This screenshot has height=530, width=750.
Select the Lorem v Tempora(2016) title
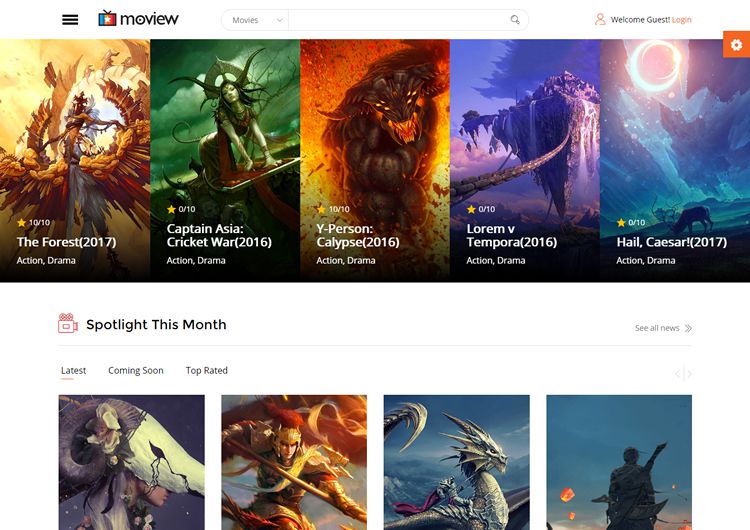click(x=512, y=235)
